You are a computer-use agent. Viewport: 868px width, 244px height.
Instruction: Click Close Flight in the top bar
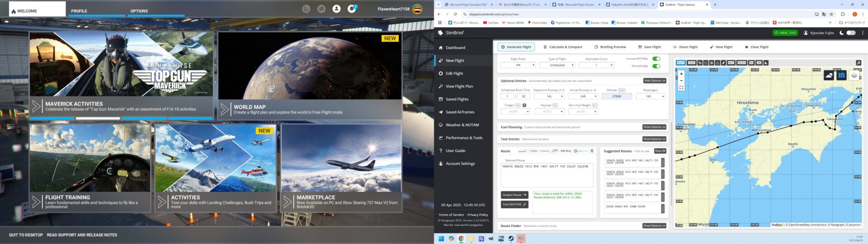coord(757,47)
